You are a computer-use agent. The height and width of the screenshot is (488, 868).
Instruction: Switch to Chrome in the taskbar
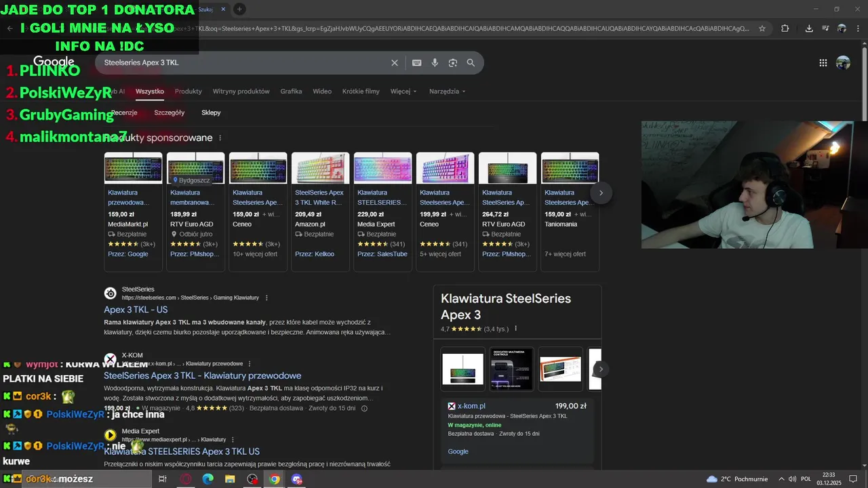(x=274, y=479)
